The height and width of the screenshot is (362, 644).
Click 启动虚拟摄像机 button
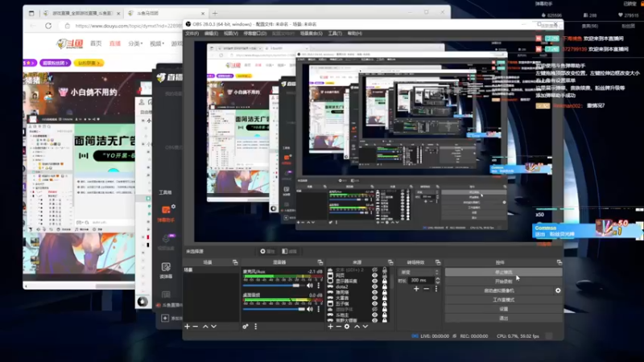click(x=499, y=290)
